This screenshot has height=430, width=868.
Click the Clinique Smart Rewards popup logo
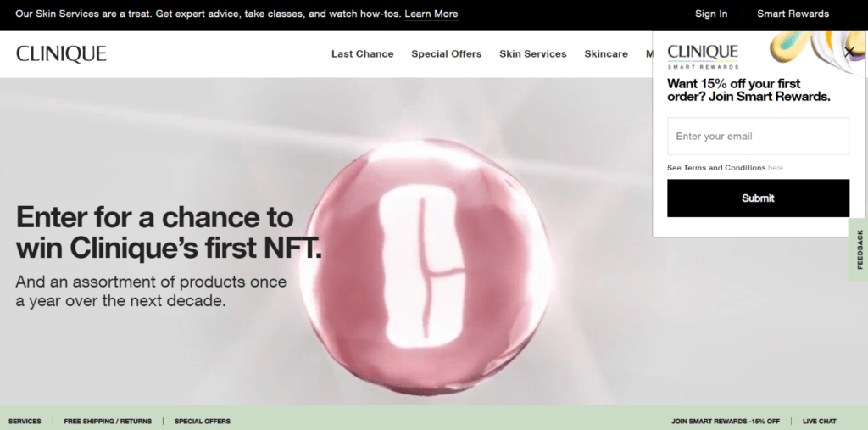(703, 57)
